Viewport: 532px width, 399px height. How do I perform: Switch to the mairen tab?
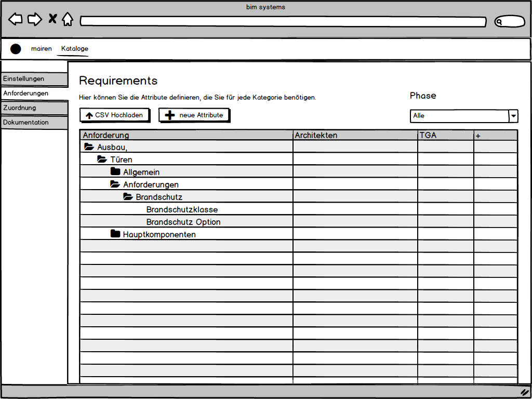coord(42,49)
